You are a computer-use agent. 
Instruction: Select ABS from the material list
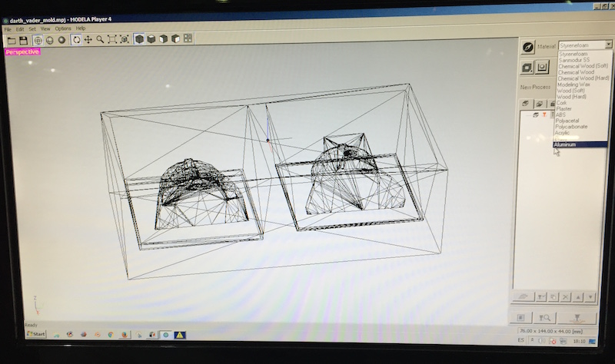coord(560,114)
